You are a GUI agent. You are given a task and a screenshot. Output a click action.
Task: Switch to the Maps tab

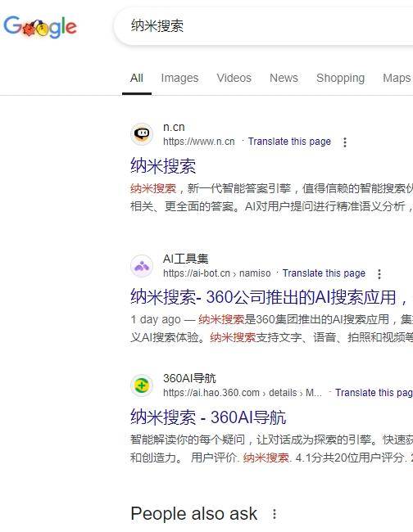point(397,78)
